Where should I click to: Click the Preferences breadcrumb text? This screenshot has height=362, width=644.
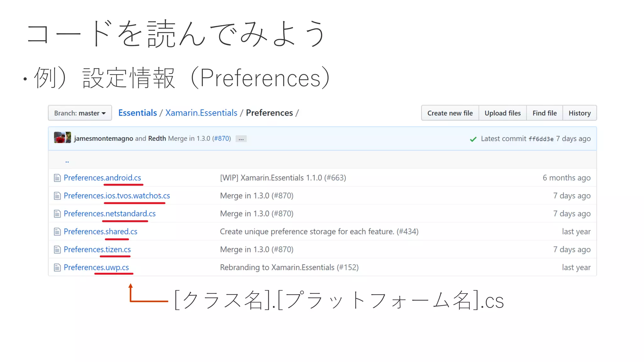[x=269, y=113]
